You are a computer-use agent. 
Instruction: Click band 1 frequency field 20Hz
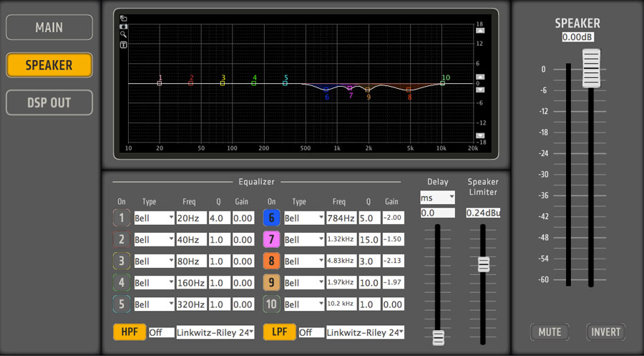pos(191,218)
